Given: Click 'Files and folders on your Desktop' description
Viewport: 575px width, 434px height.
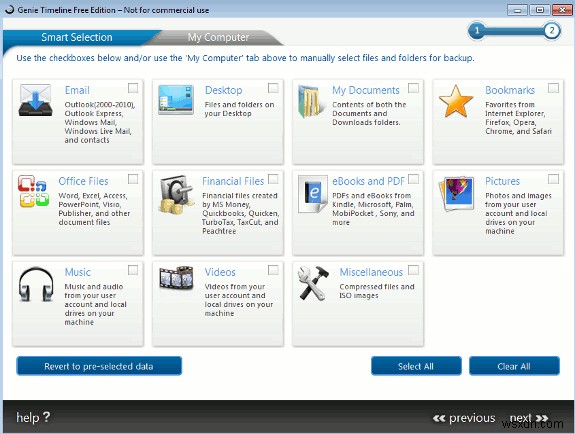Looking at the screenshot, I should [239, 109].
